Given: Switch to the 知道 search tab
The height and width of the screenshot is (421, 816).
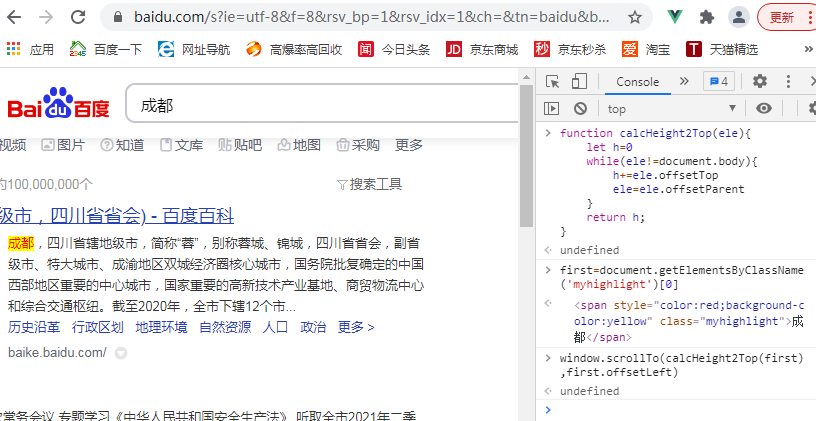Looking at the screenshot, I should 122,145.
